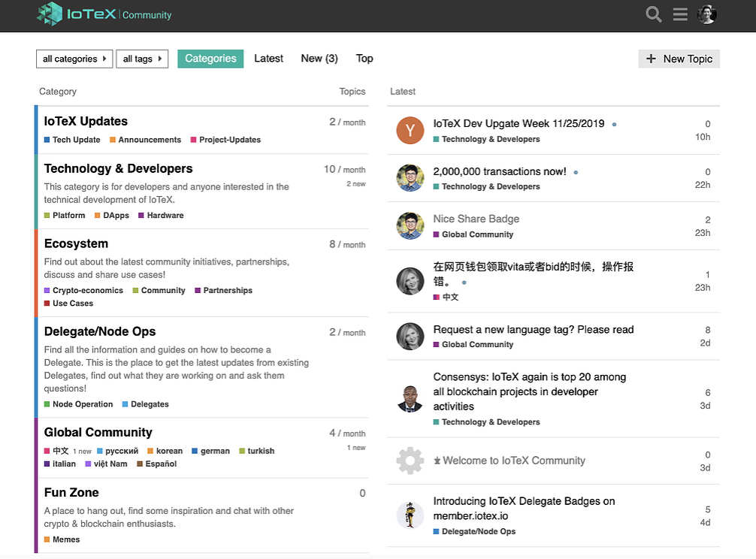Viewport: 756px width, 559px height.
Task: Open the Ecosystem category
Action: pyautogui.click(x=76, y=244)
